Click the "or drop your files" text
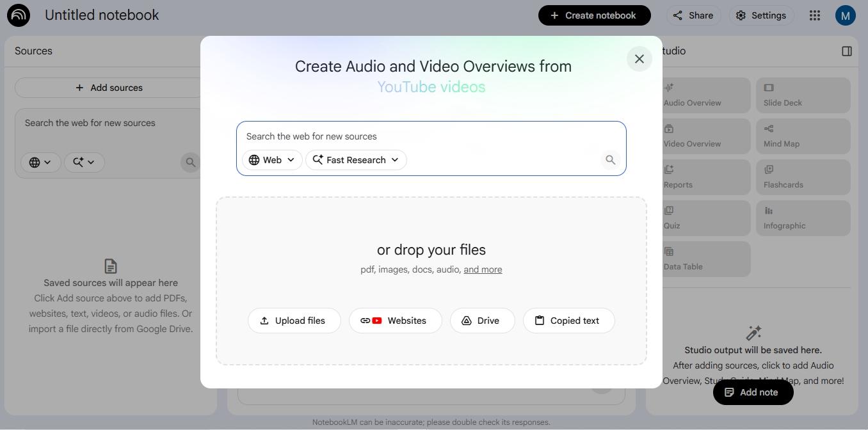This screenshot has width=868, height=430. (x=431, y=250)
